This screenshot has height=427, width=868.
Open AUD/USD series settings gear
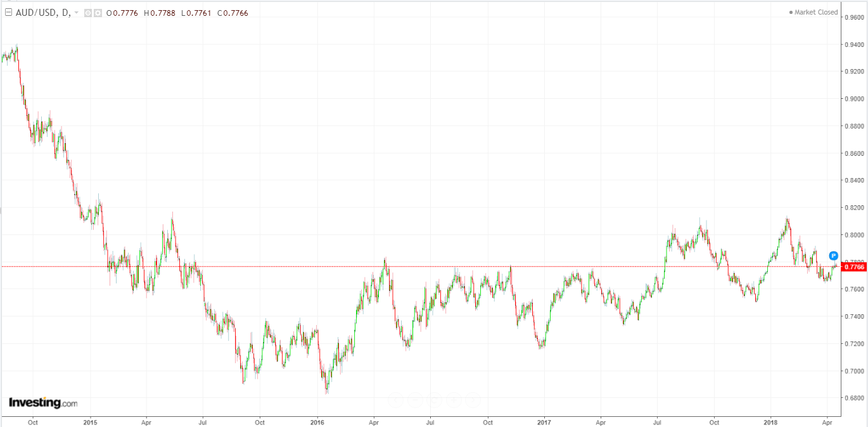tap(98, 13)
